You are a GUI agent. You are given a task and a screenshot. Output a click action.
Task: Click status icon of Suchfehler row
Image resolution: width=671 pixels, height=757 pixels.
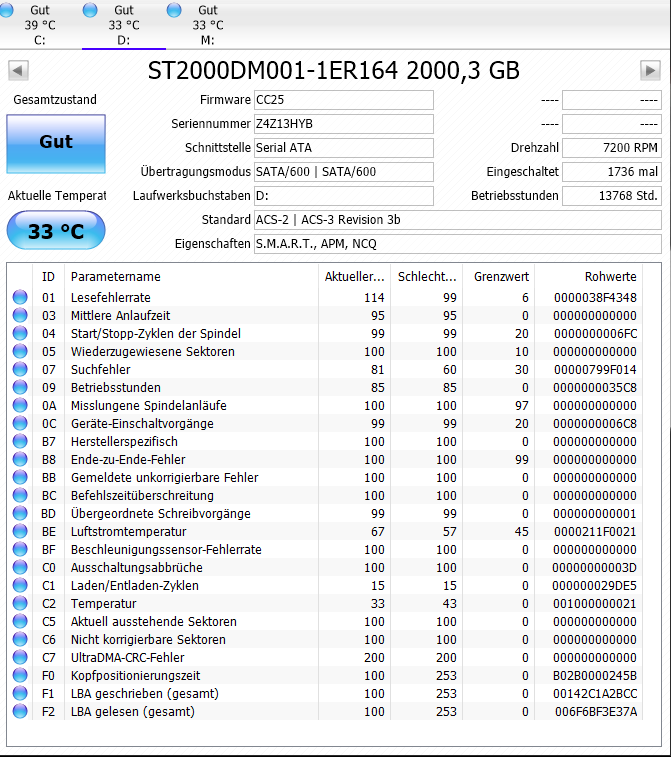[x=20, y=369]
